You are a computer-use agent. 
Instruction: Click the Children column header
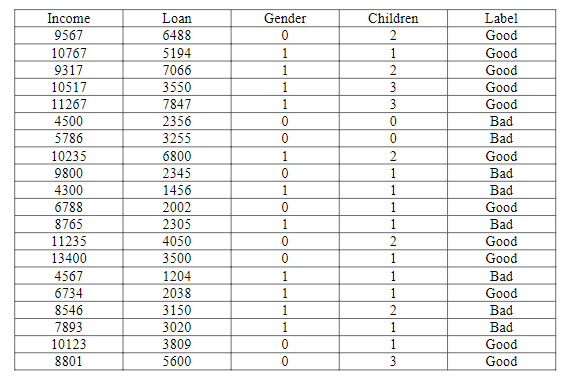393,18
